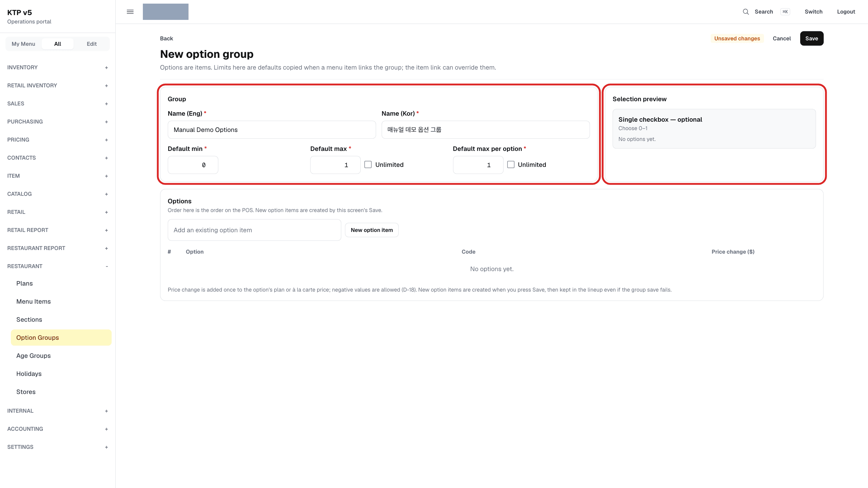Switch to My Menu tab
The width and height of the screenshot is (868, 488).
click(x=23, y=44)
